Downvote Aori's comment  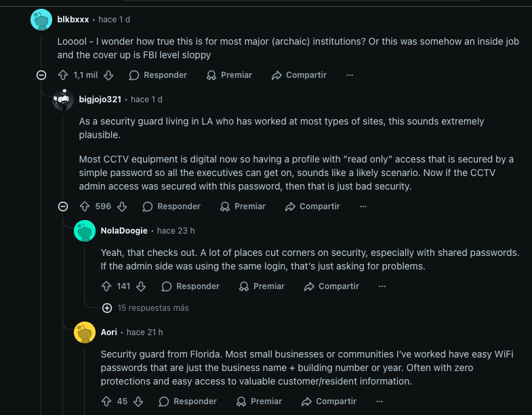tap(138, 401)
